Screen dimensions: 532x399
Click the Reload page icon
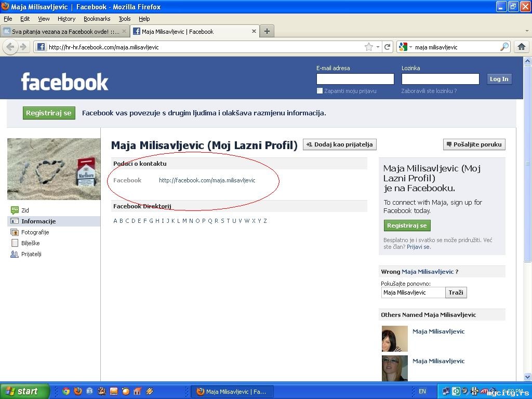[x=387, y=47]
